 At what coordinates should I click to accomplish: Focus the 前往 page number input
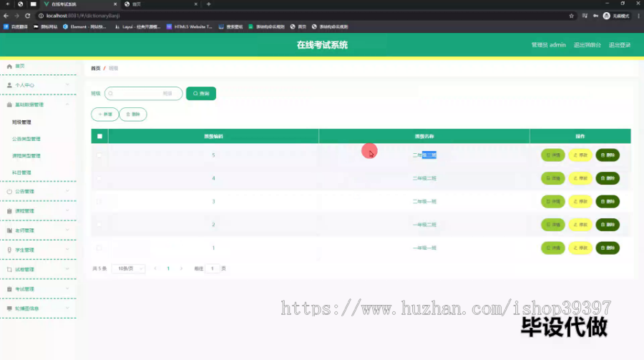coord(213,269)
